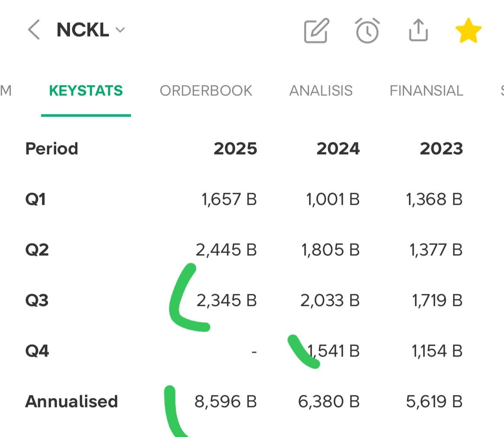Expand the NCKL ticker dropdown chevron
This screenshot has width=504, height=437.
(120, 30)
